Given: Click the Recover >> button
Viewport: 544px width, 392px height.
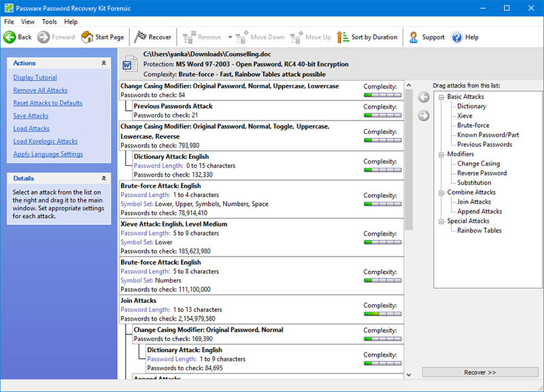Looking at the screenshot, I should [480, 372].
